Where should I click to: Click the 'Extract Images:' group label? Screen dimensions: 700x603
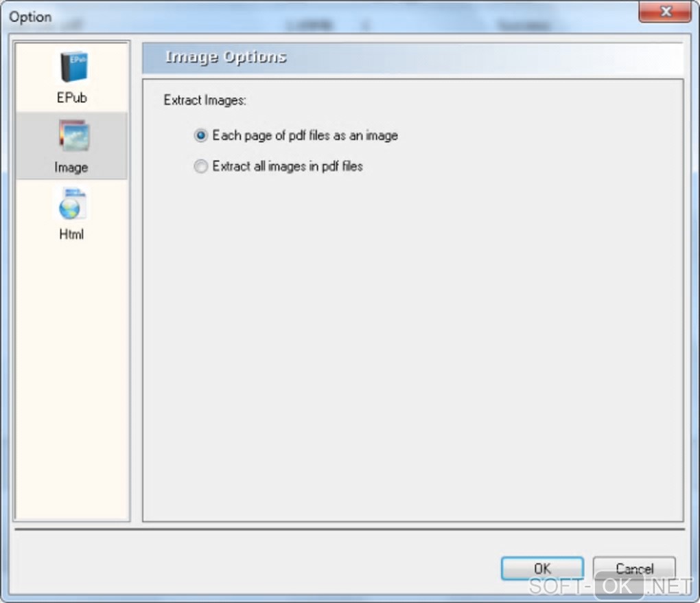(x=205, y=100)
